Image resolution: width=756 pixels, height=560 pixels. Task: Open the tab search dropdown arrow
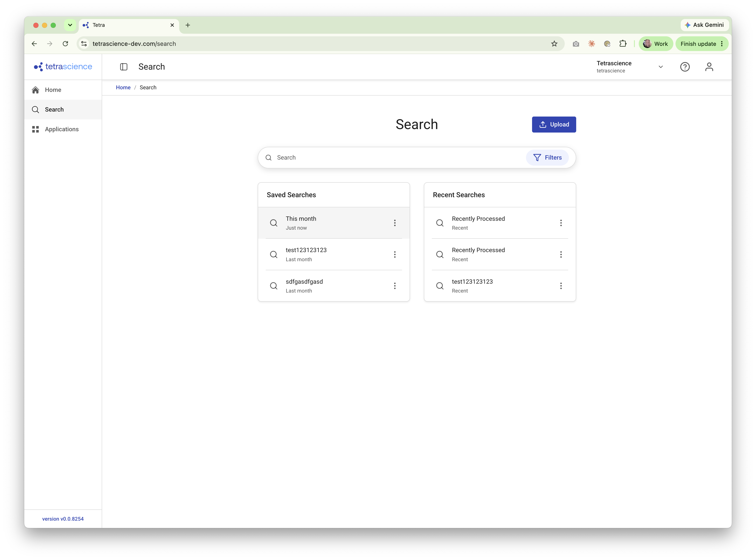point(70,25)
